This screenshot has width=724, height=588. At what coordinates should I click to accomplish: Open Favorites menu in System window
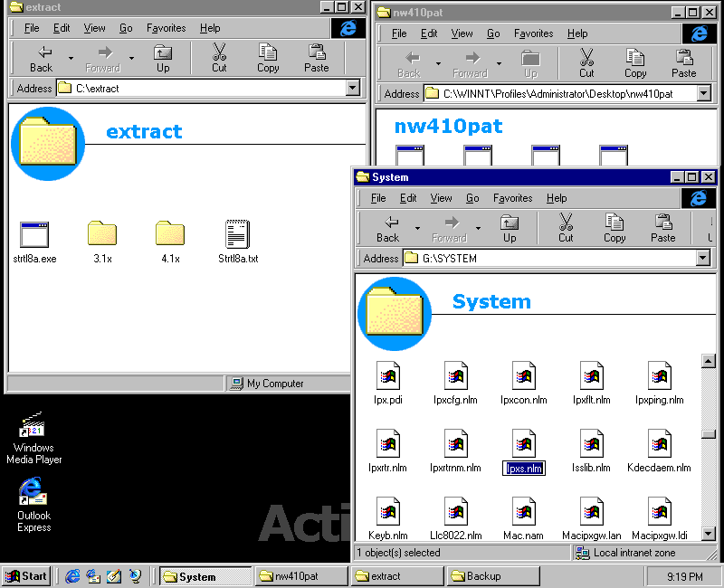click(x=512, y=198)
